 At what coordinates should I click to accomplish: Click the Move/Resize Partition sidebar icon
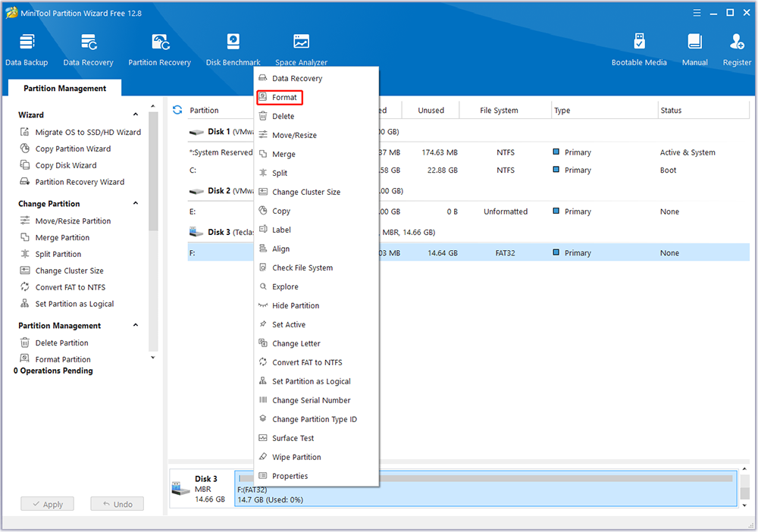(x=25, y=221)
